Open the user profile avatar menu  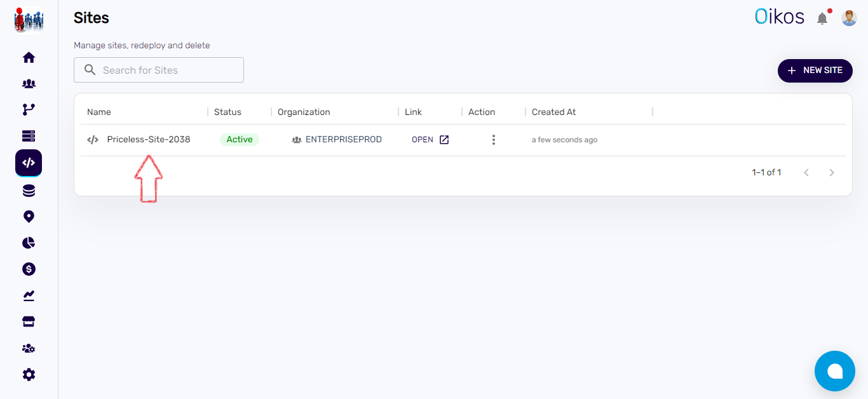pyautogui.click(x=849, y=18)
